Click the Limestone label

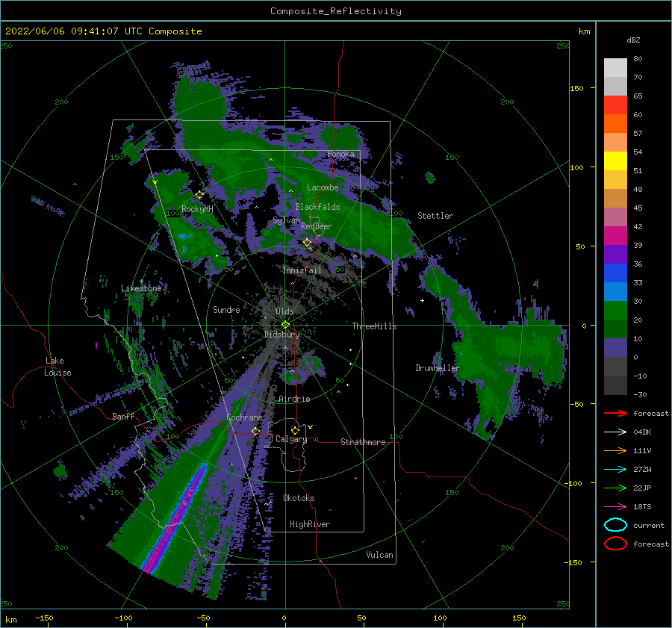141,288
